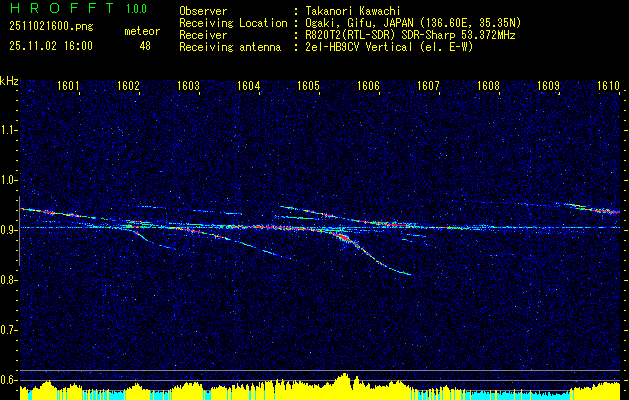Click the 1607 time marker
Viewport: 629px width, 400px height.
pos(428,86)
